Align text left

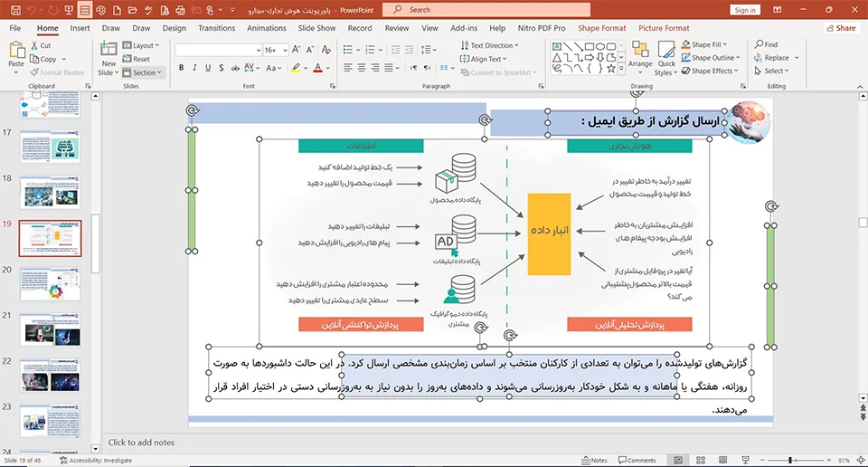tap(347, 68)
